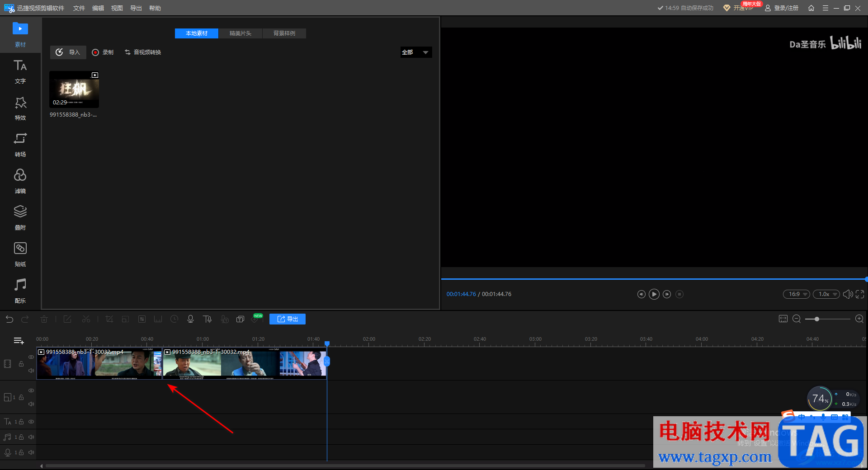The image size is (868, 470).
Task: Open the 导出 menu in menu bar
Action: coord(136,8)
